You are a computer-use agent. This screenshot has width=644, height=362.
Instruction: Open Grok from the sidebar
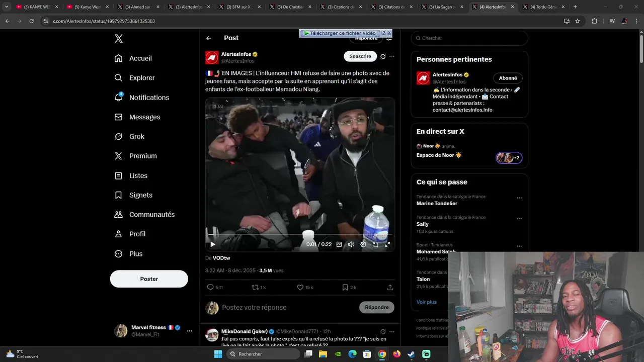[x=129, y=136]
